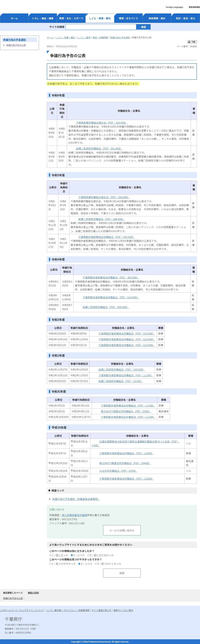Open footer link リンク・著作権・プライバシー・免責事項等

click(68, 610)
